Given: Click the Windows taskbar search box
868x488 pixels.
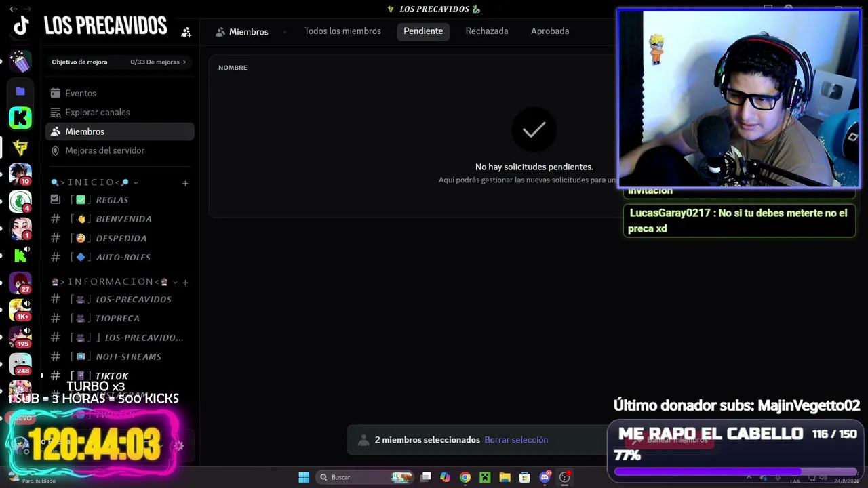Looking at the screenshot, I should click(365, 477).
